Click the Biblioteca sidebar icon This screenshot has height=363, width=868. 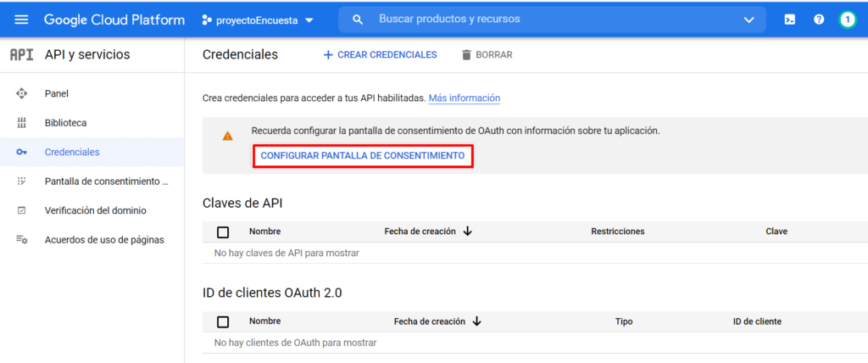coord(21,123)
